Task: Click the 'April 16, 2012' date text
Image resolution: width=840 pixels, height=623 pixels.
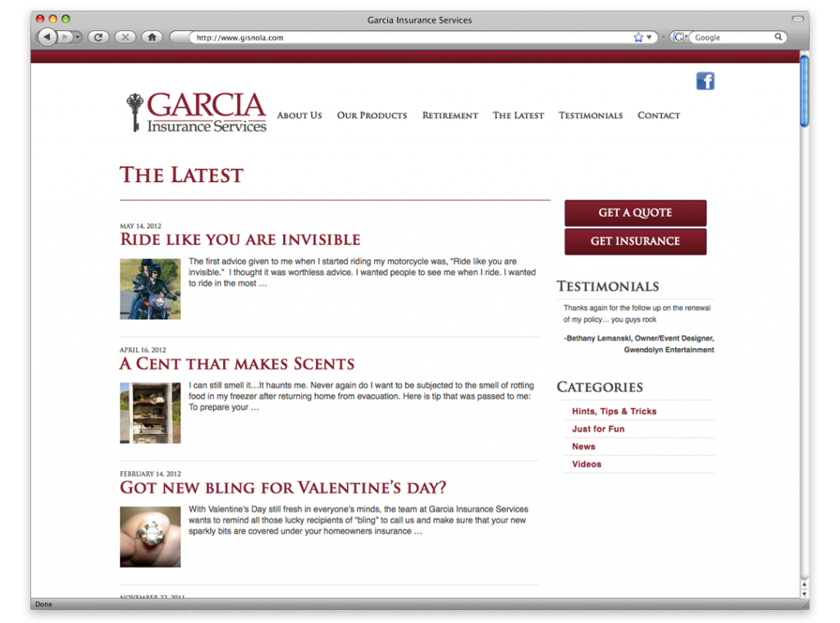Action: pos(143,350)
